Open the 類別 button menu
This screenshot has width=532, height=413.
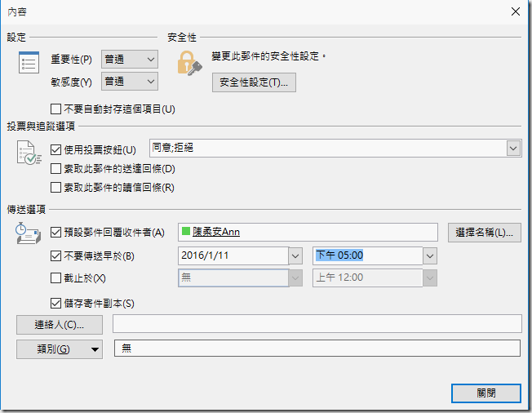tap(60, 349)
